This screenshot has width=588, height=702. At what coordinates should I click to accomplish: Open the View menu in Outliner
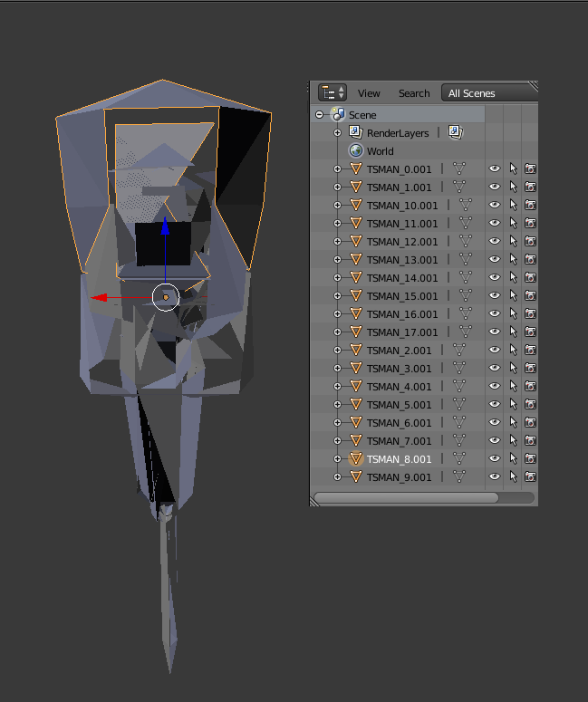(369, 93)
